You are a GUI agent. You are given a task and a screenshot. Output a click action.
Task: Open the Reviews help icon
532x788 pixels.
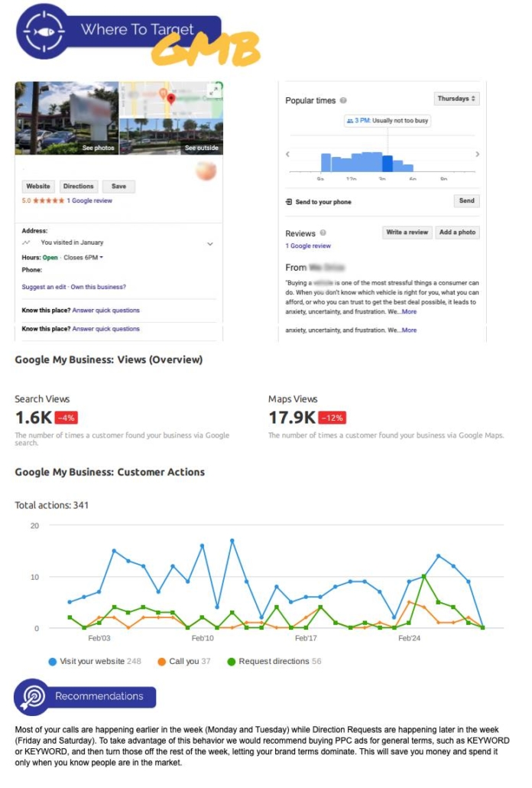tap(323, 233)
